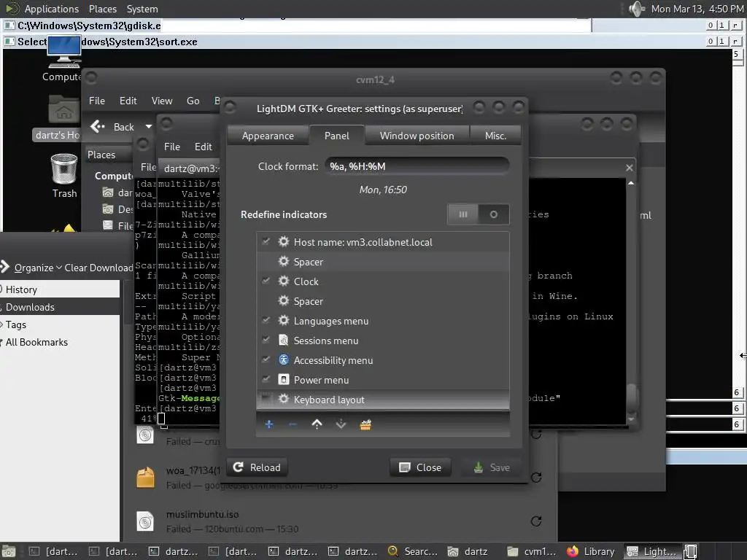747x560 pixels.
Task: Open the System menu
Action: (142, 9)
